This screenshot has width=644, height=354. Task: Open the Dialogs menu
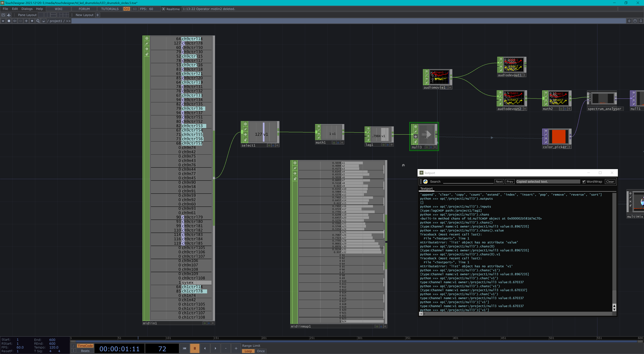pyautogui.click(x=27, y=9)
